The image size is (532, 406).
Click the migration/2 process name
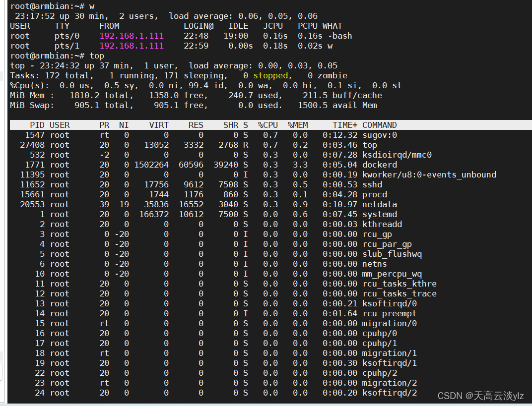(389, 383)
